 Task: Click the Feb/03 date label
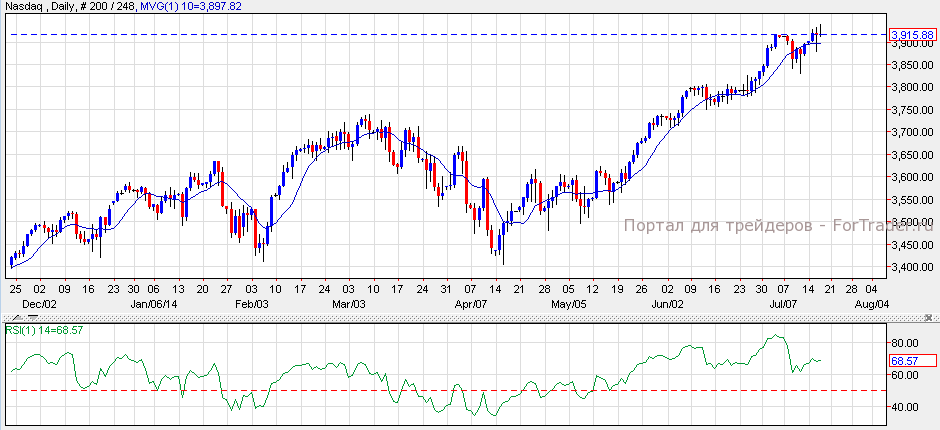pyautogui.click(x=251, y=302)
